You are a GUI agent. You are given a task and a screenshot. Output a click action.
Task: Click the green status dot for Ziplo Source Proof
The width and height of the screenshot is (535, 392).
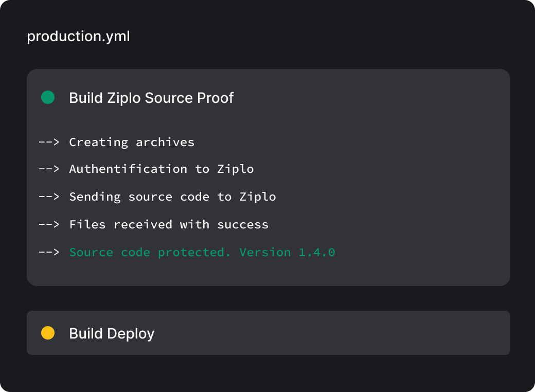tap(48, 97)
